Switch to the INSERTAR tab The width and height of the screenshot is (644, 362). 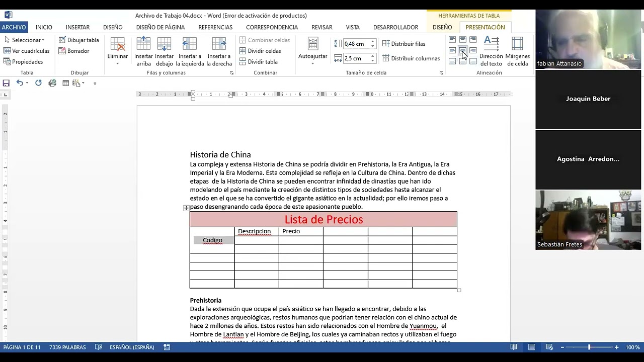(77, 27)
